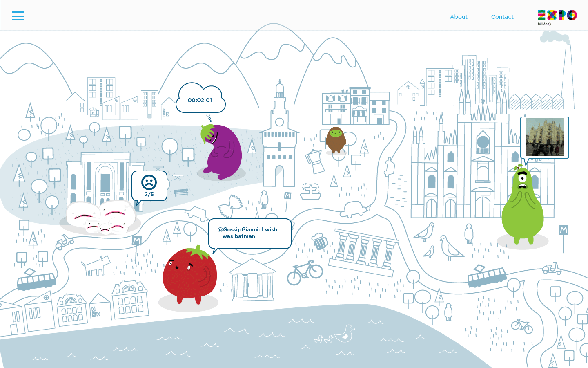Click the moka coffee pot icon
The height and width of the screenshot is (368, 588).
(x=315, y=162)
